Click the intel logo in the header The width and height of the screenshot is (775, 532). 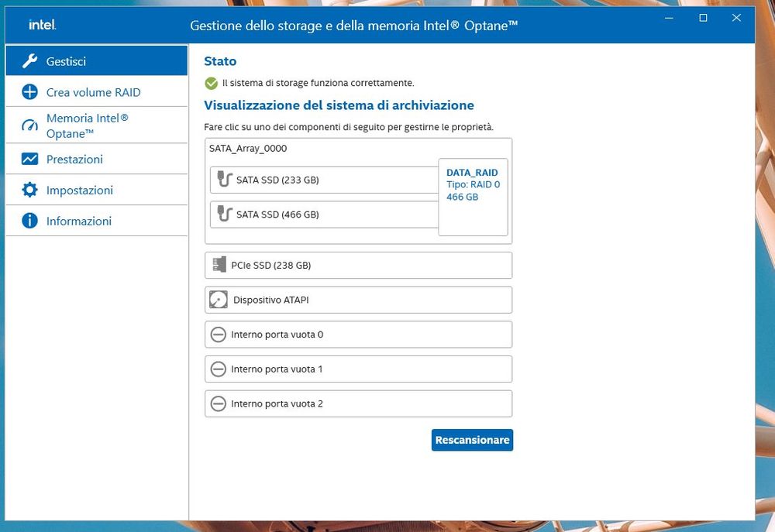42,24
